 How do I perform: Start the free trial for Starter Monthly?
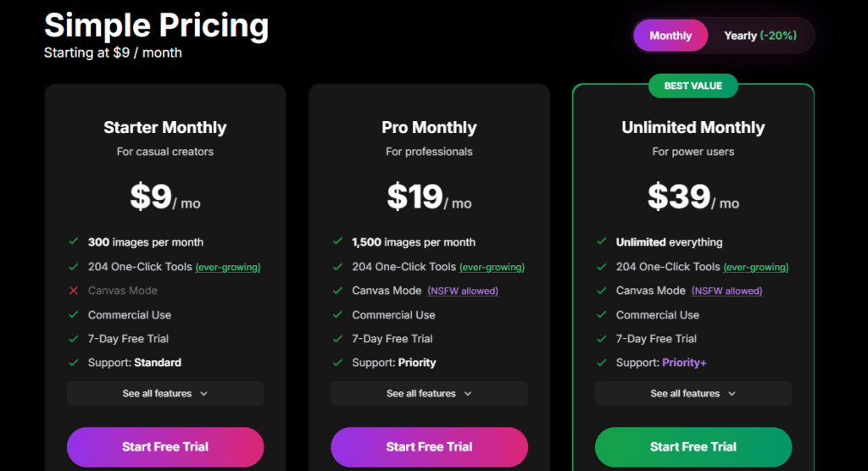(x=165, y=446)
